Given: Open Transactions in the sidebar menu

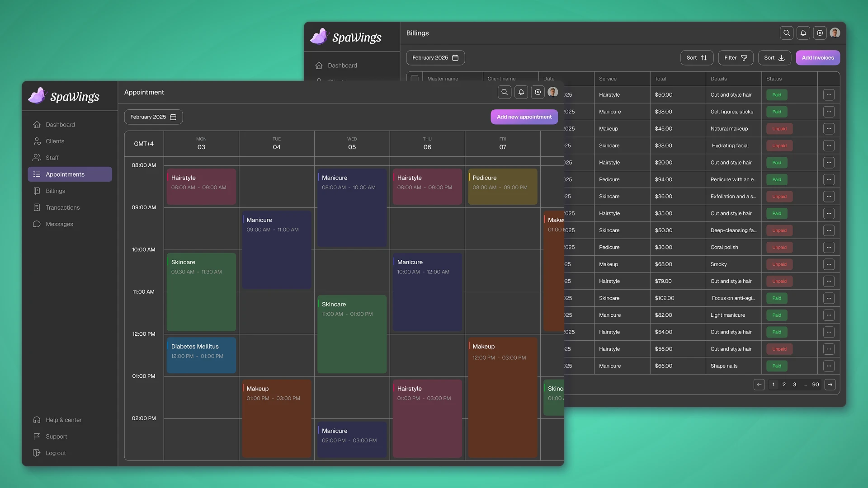Looking at the screenshot, I should [x=62, y=207].
